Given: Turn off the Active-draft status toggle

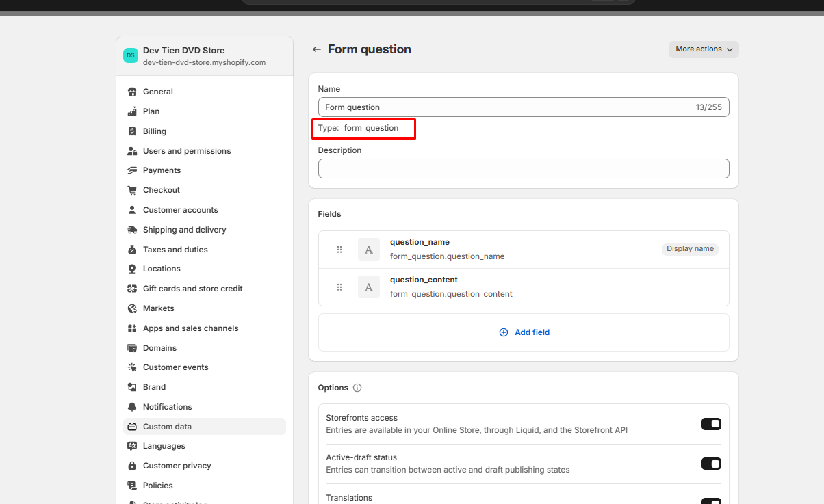Looking at the screenshot, I should [x=711, y=464].
